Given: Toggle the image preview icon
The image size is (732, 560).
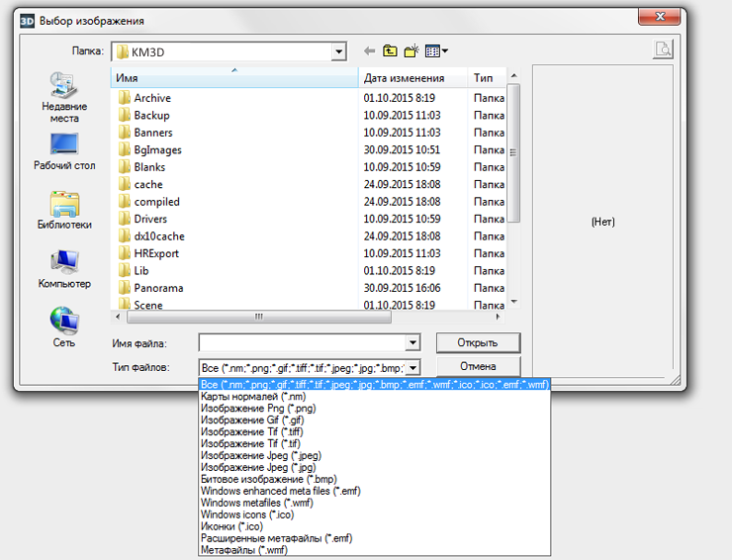Looking at the screenshot, I should 663,49.
